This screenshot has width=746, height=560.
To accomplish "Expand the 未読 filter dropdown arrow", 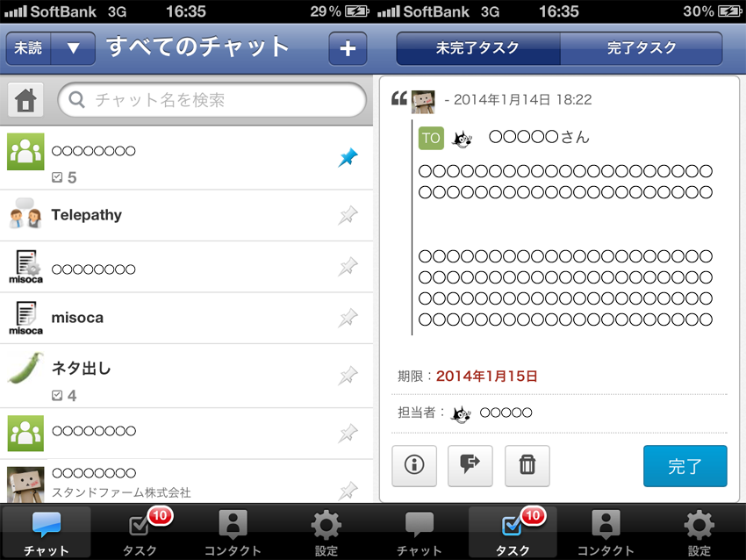I will coord(73,48).
